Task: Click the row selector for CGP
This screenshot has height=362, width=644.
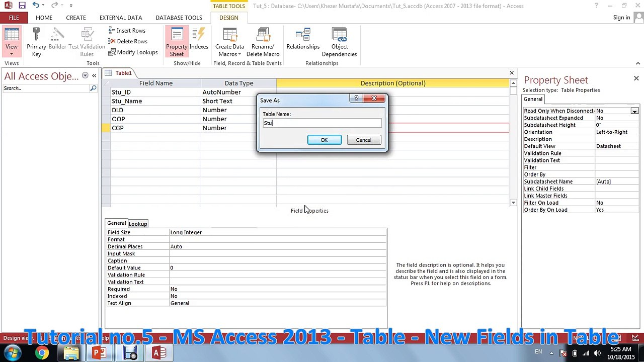Action: pyautogui.click(x=106, y=128)
